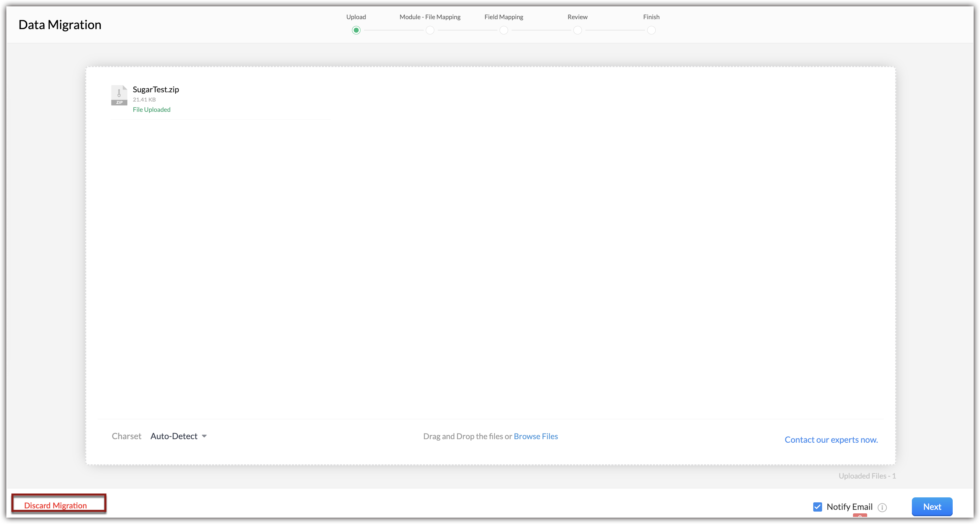Click the SugarTest.zip file name
The width and height of the screenshot is (980, 524).
point(156,89)
